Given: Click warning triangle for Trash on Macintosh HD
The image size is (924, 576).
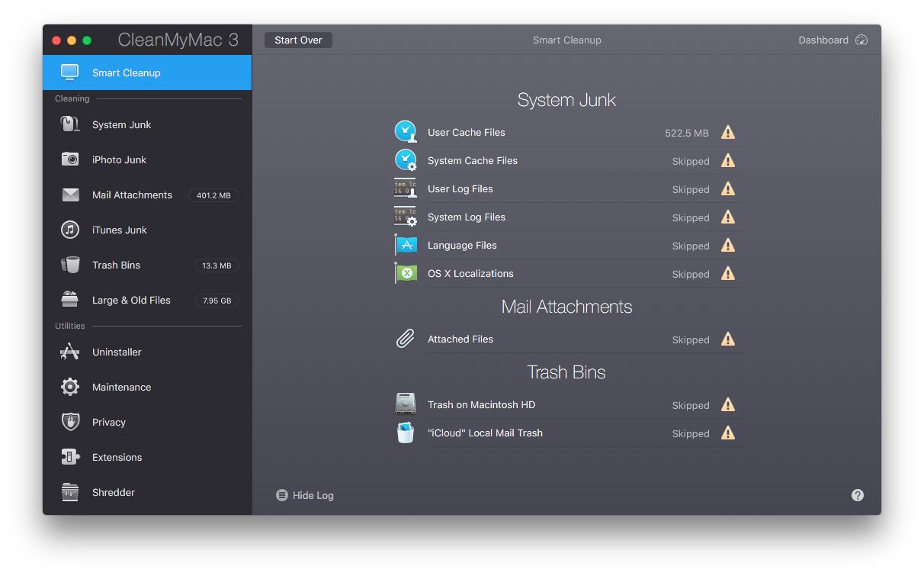Looking at the screenshot, I should [x=728, y=405].
